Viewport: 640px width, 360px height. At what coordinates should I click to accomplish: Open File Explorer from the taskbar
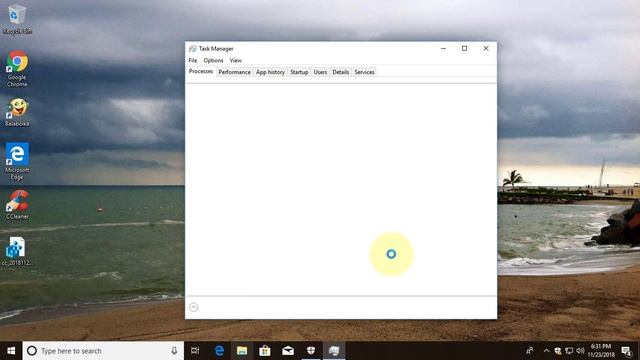(x=242, y=351)
